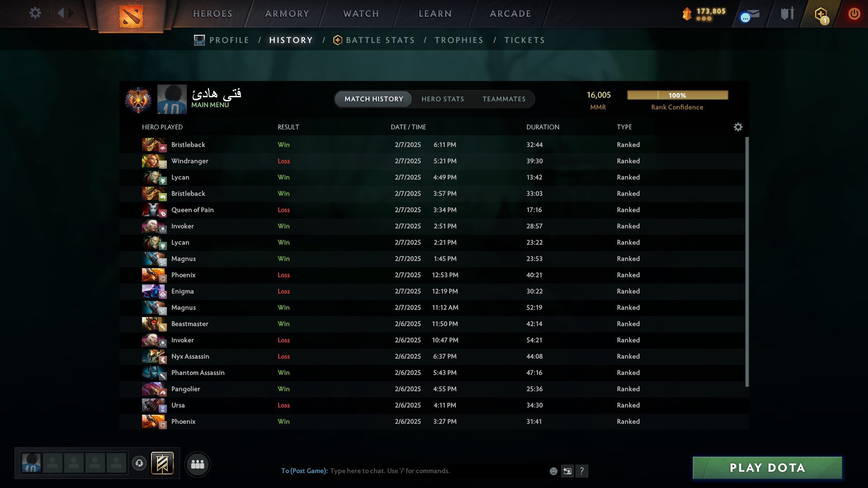Viewport: 868px width, 488px height.
Task: Click the Dota 2 logo home button
Action: pyautogui.click(x=131, y=16)
